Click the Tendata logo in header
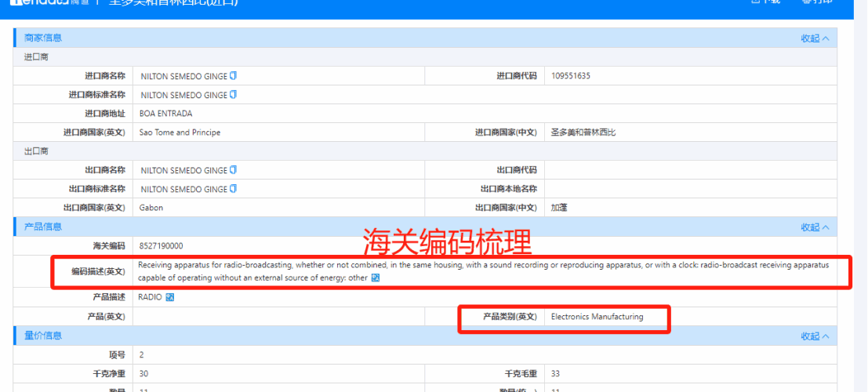 [x=39, y=2]
